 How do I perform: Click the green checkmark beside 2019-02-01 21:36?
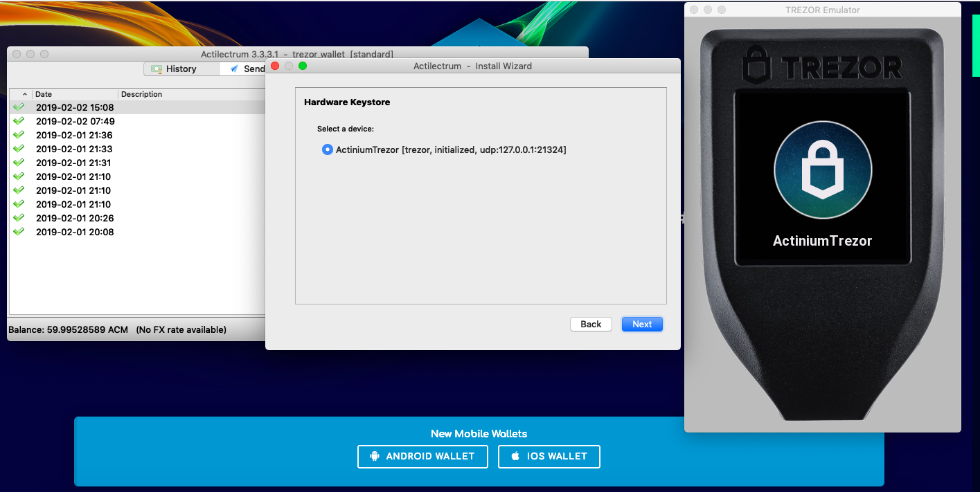point(19,135)
